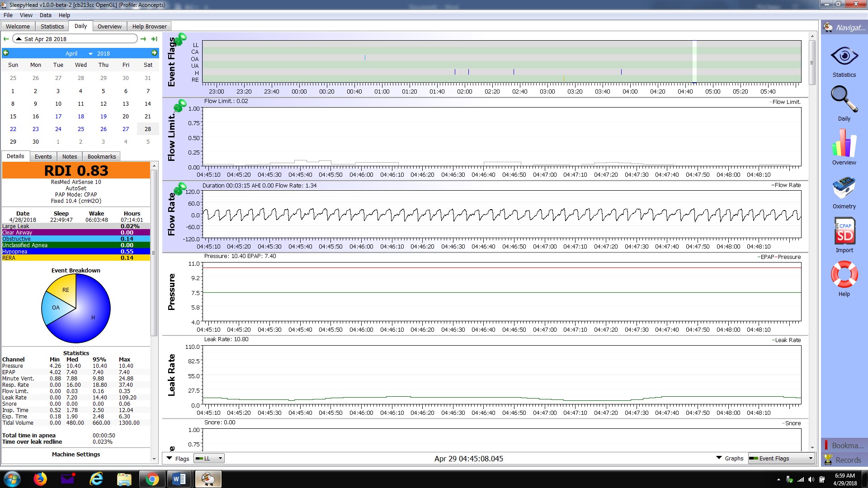Expand the Event Flags dropdown bottom right
Image resolution: width=868 pixels, height=488 pixels.
pos(808,458)
